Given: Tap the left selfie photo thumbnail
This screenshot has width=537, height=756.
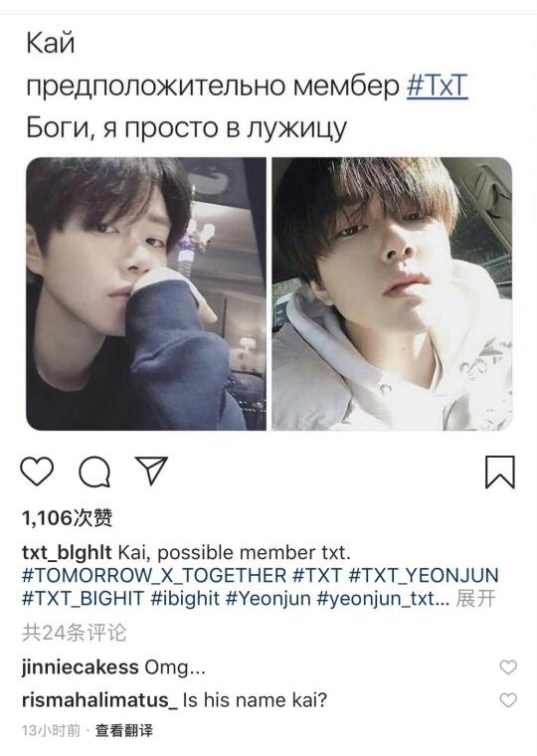Looking at the screenshot, I should point(145,293).
